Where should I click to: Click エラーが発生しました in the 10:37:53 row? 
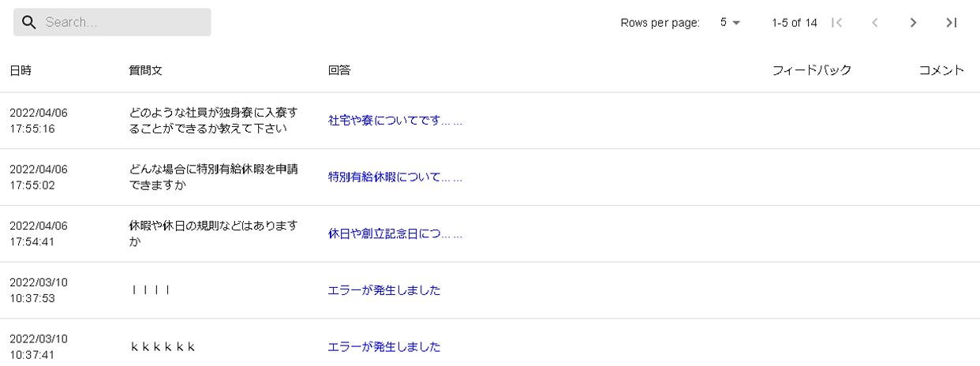(384, 290)
